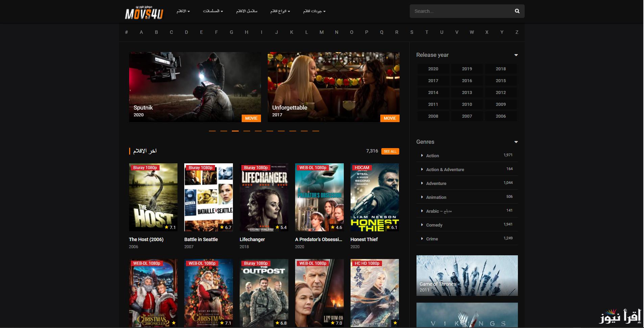Screen dimensions: 644x328
Task: Open the Lifechanger movie poster
Action: point(264,197)
